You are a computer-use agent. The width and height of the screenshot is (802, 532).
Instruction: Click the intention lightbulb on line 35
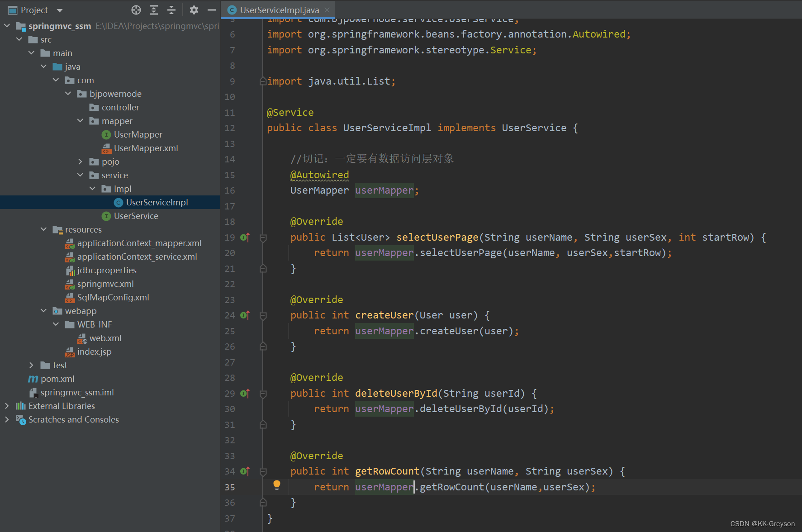point(277,485)
